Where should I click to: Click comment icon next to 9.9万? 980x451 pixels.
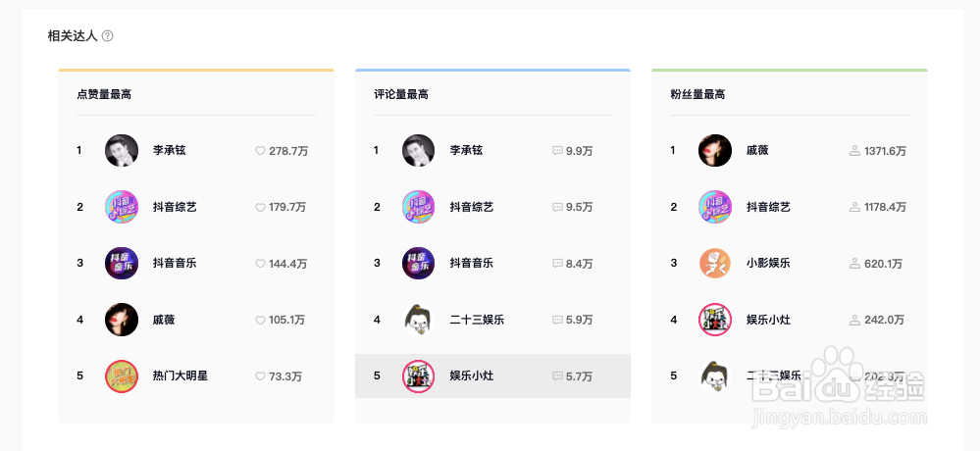pyautogui.click(x=557, y=151)
